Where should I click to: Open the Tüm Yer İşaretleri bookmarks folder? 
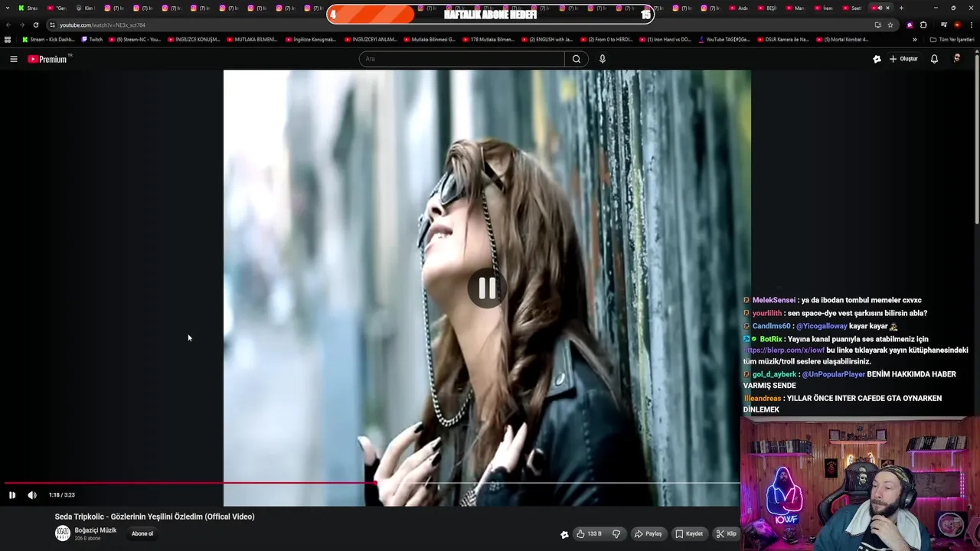pyautogui.click(x=952, y=39)
